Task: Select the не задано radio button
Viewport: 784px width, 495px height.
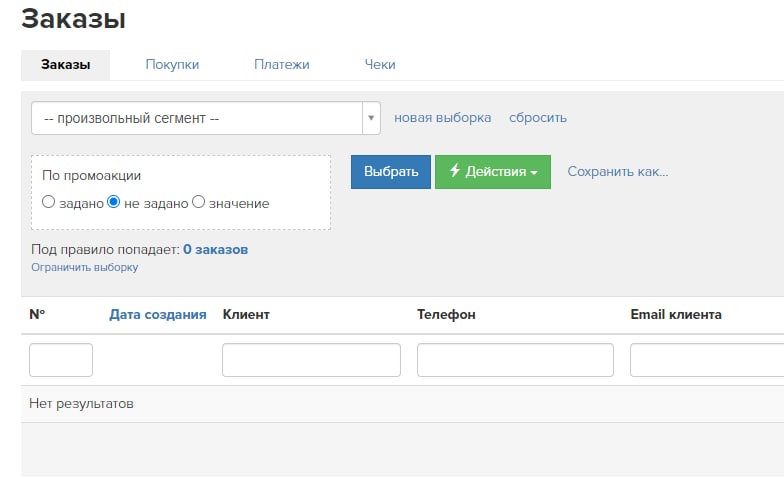Action: pos(114,202)
